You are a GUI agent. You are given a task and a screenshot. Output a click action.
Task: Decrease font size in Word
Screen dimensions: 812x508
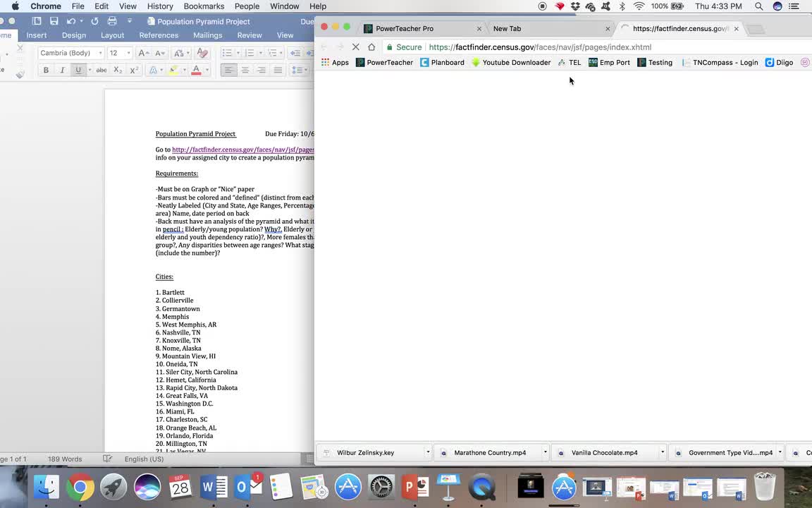160,53
